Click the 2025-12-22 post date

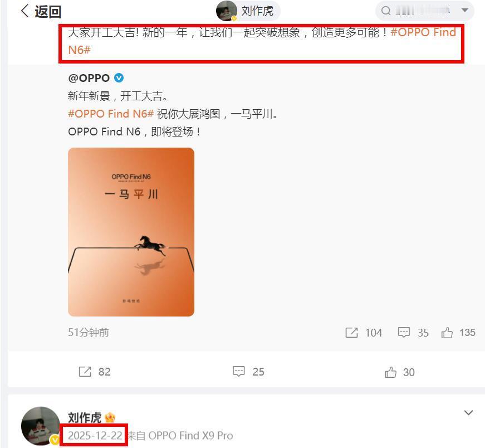pos(95,436)
